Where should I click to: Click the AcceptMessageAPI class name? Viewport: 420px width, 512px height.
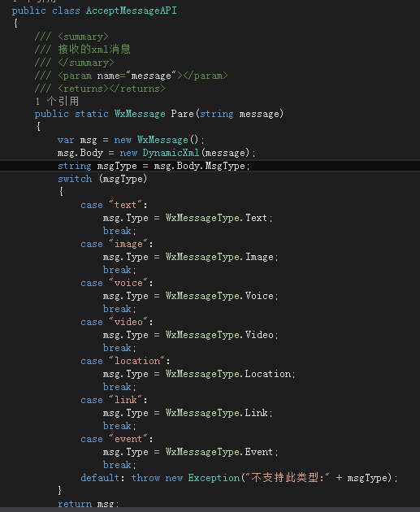(x=132, y=11)
